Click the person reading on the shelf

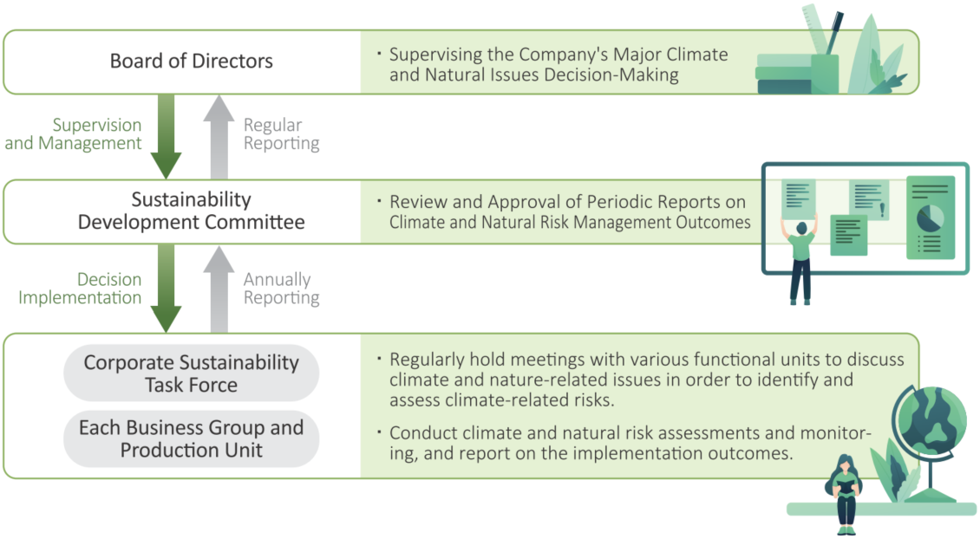[x=846, y=494]
